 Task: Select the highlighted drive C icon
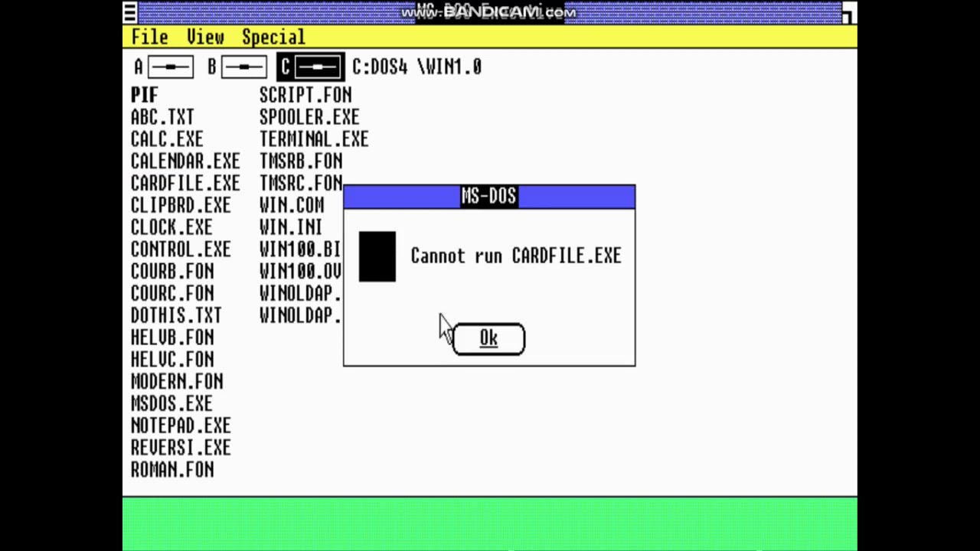click(x=311, y=67)
